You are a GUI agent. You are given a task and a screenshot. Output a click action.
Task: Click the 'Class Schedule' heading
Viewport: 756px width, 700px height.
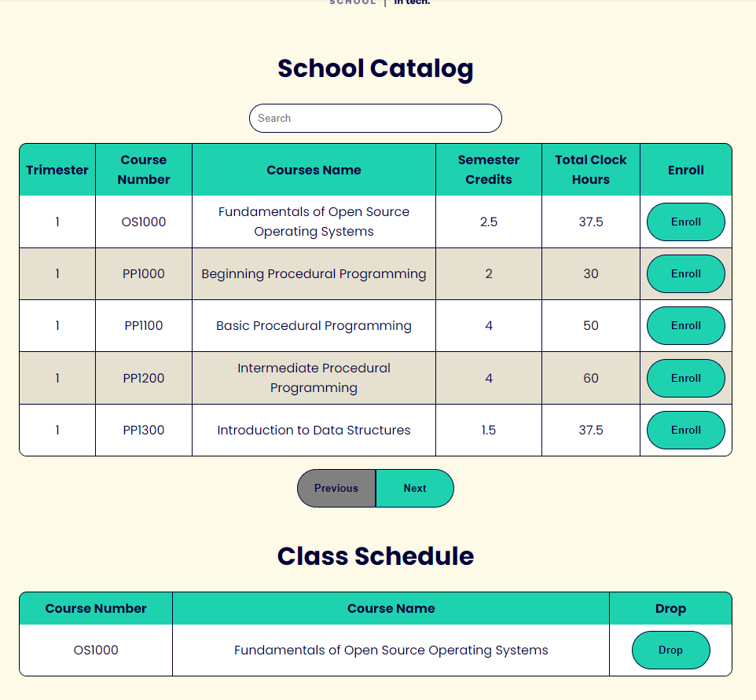(x=375, y=556)
